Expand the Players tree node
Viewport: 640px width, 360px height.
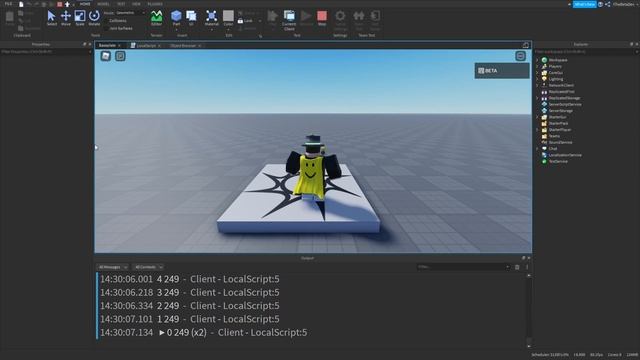(x=538, y=67)
